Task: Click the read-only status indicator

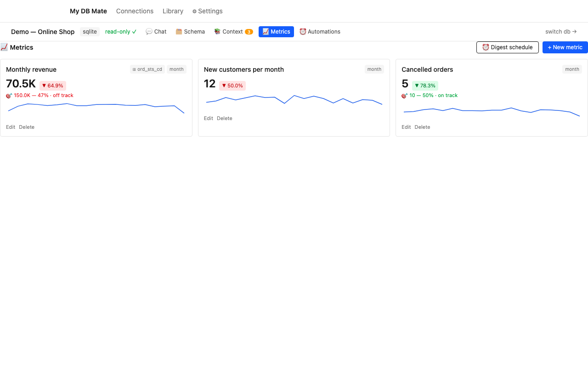Action: [x=121, y=32]
